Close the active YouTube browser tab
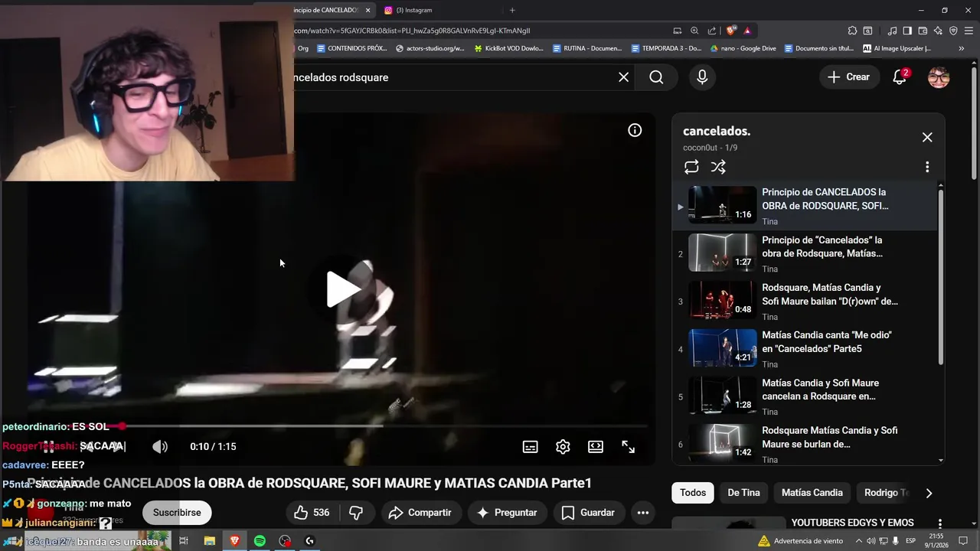980x551 pixels. [x=368, y=10]
